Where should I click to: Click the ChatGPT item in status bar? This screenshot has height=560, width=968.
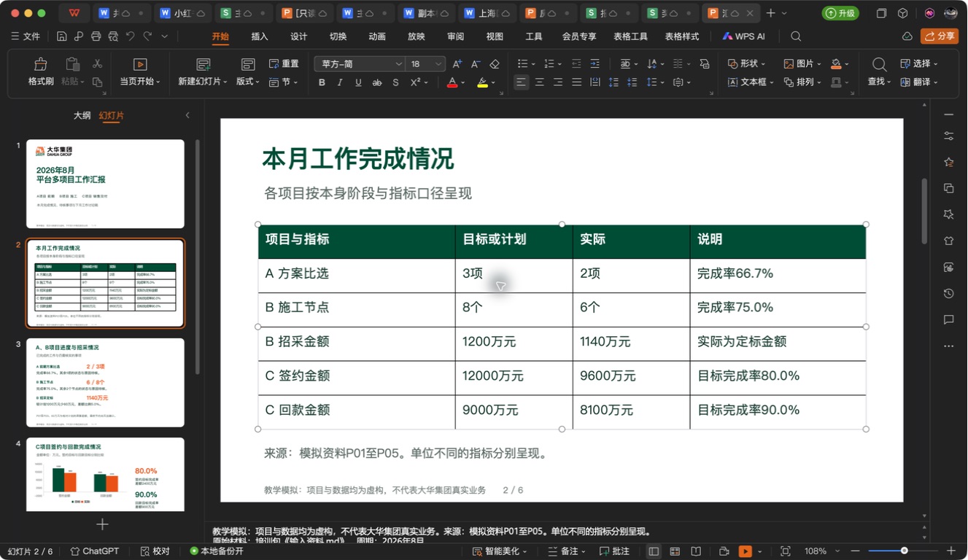(x=94, y=551)
